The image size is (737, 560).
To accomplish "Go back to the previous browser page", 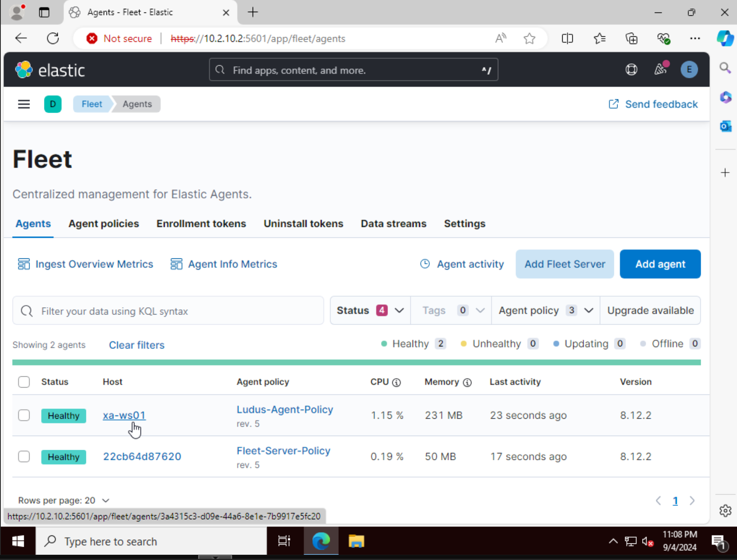I will click(x=21, y=38).
